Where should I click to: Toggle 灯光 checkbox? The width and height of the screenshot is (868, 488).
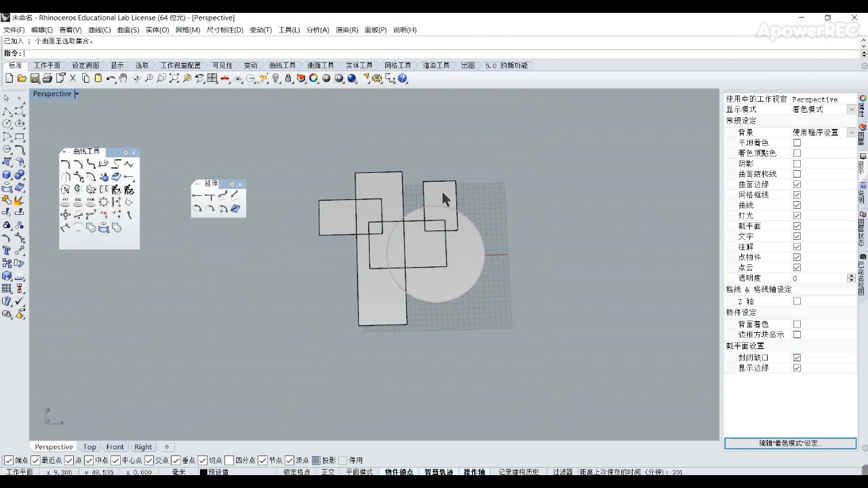coord(797,216)
